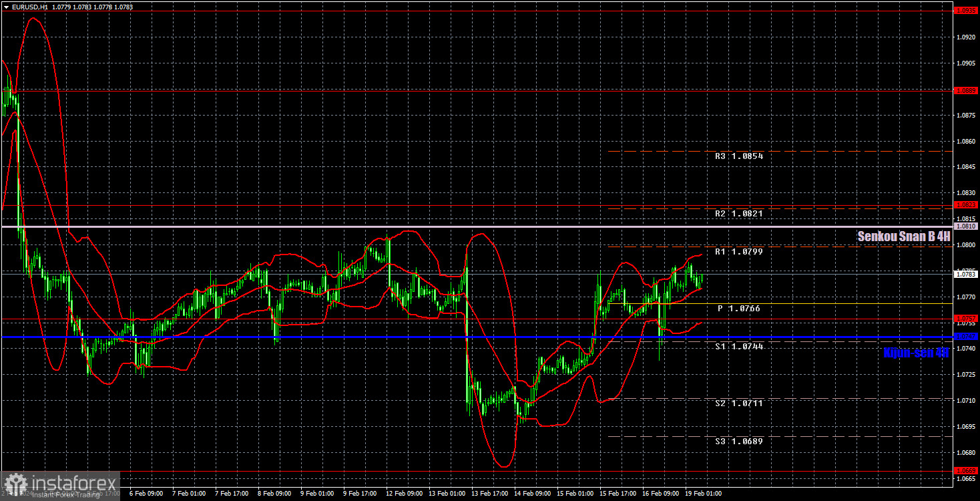Select the S3 1.0689 support label
The width and height of the screenshot is (980, 501).
point(739,442)
